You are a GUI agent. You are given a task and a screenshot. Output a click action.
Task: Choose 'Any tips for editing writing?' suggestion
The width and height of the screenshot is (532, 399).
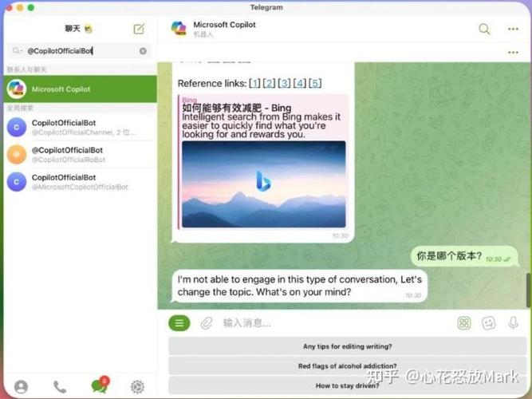[x=347, y=346]
